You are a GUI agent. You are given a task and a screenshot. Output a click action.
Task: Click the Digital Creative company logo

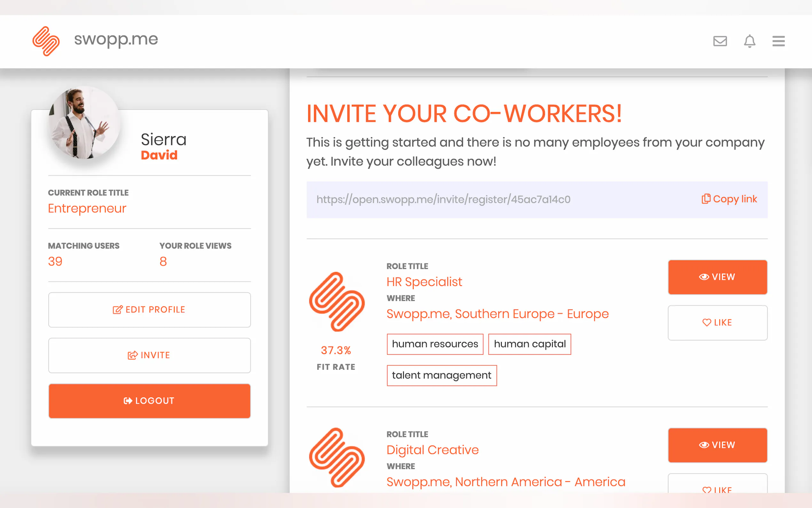click(x=337, y=457)
